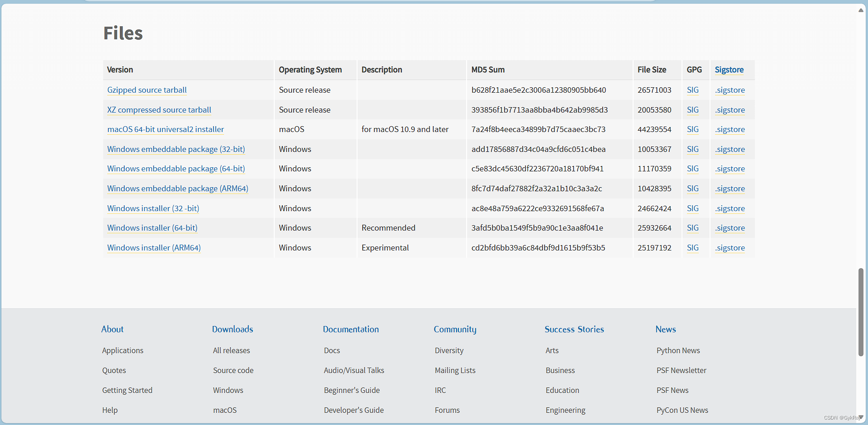
Task: Open SIG link for macOS installer row
Action: [x=692, y=129]
